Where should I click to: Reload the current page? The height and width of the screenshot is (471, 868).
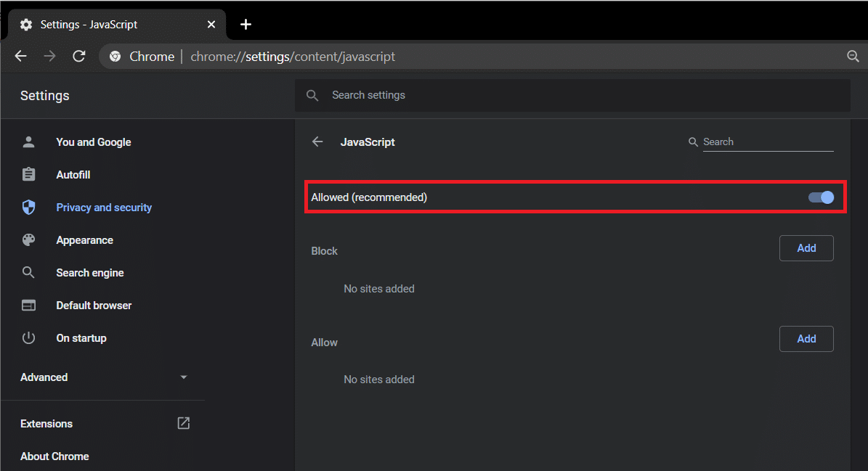(79, 56)
